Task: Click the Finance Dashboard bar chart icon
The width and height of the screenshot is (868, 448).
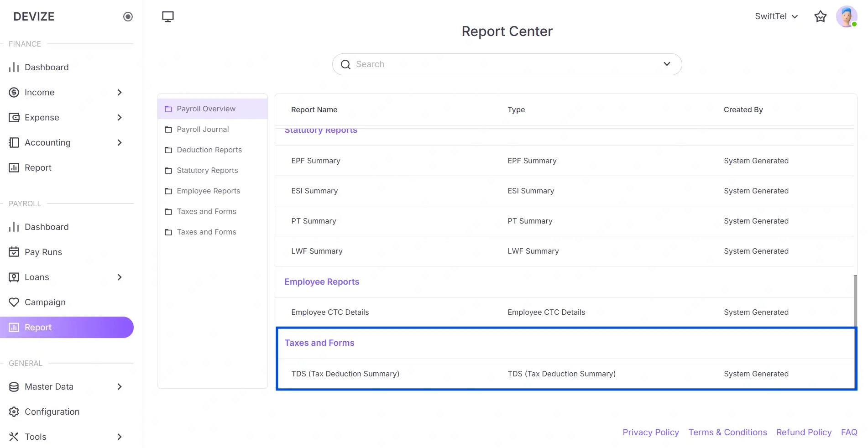Action: tap(14, 68)
